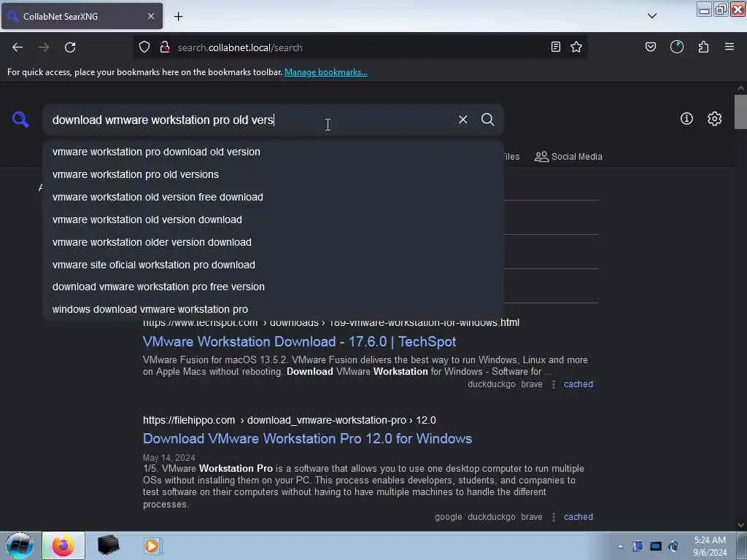Open VMware Workstation Download TechSpot result
The height and width of the screenshot is (560, 747).
point(299,341)
